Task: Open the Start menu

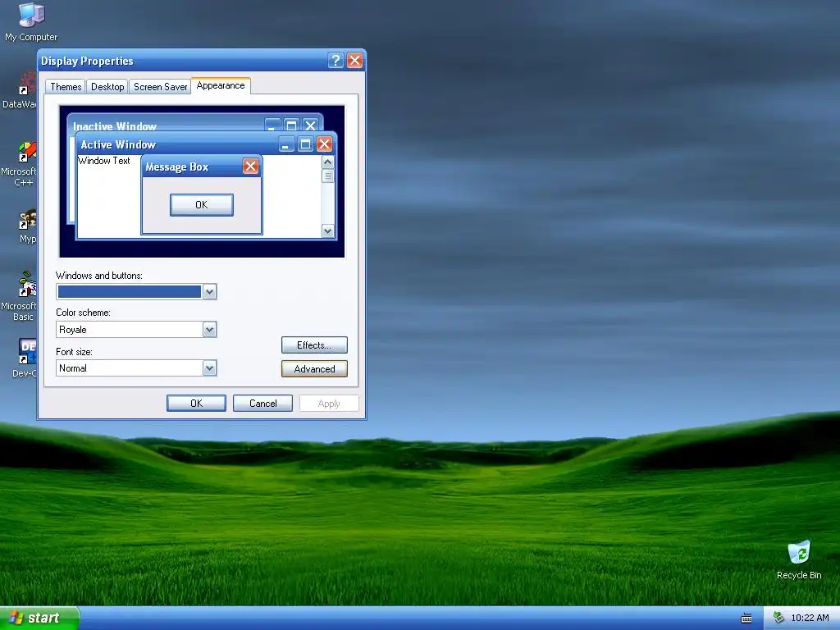Action: (x=39, y=619)
